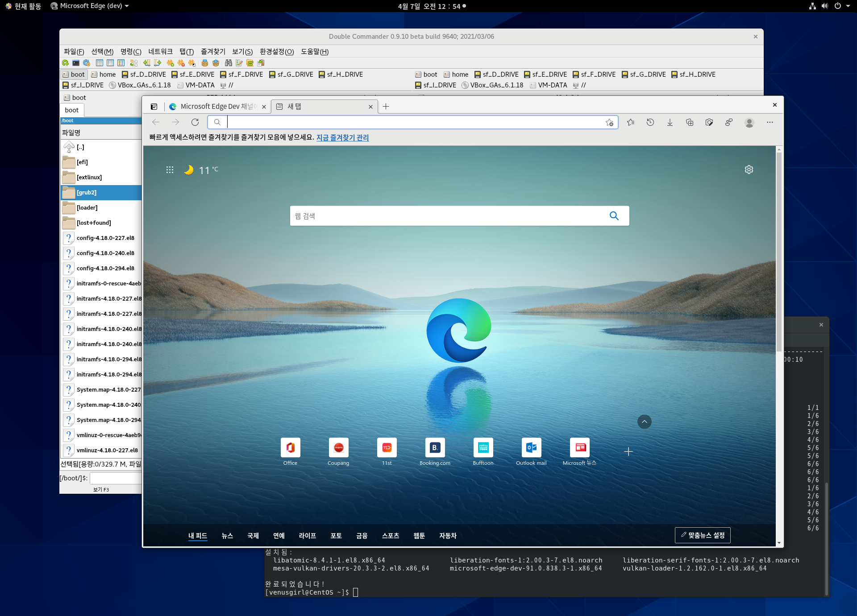Select [efi] folder in file list

point(101,162)
